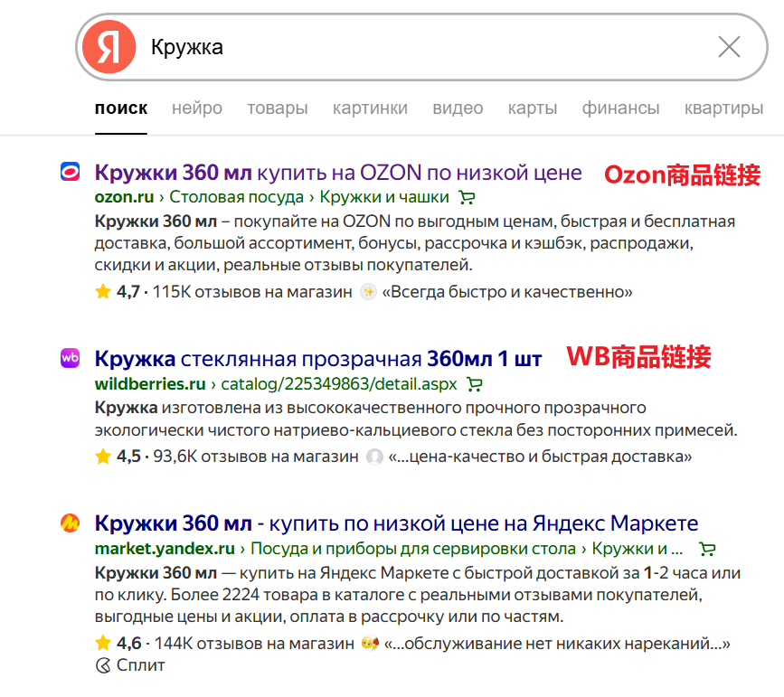Click '115К отзывов на магазин' text
The image size is (784, 697).
(x=252, y=291)
